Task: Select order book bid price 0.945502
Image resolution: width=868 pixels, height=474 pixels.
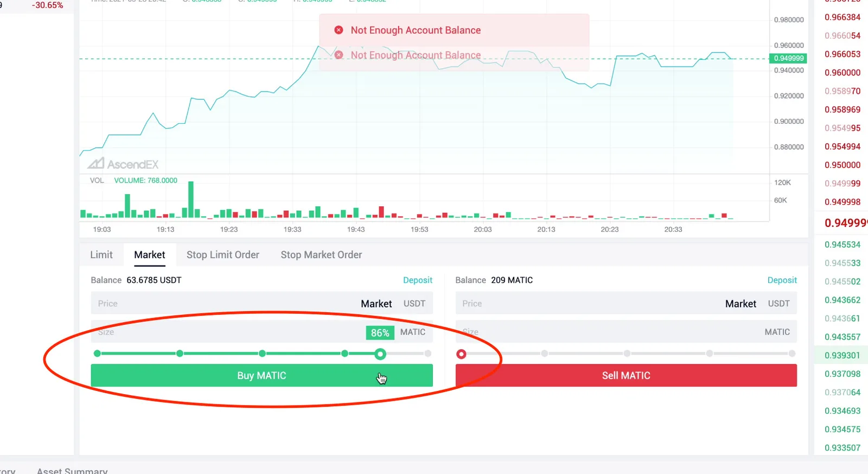Action: (843, 282)
